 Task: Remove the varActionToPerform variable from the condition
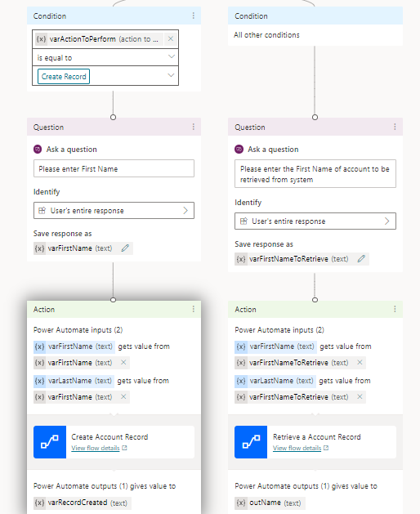pyautogui.click(x=171, y=38)
